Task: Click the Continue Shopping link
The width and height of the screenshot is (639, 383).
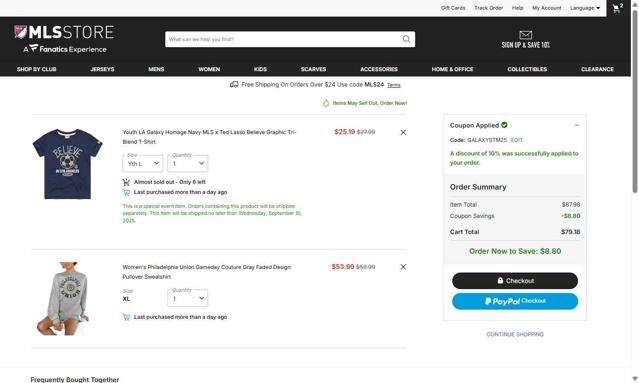Action: click(x=515, y=334)
